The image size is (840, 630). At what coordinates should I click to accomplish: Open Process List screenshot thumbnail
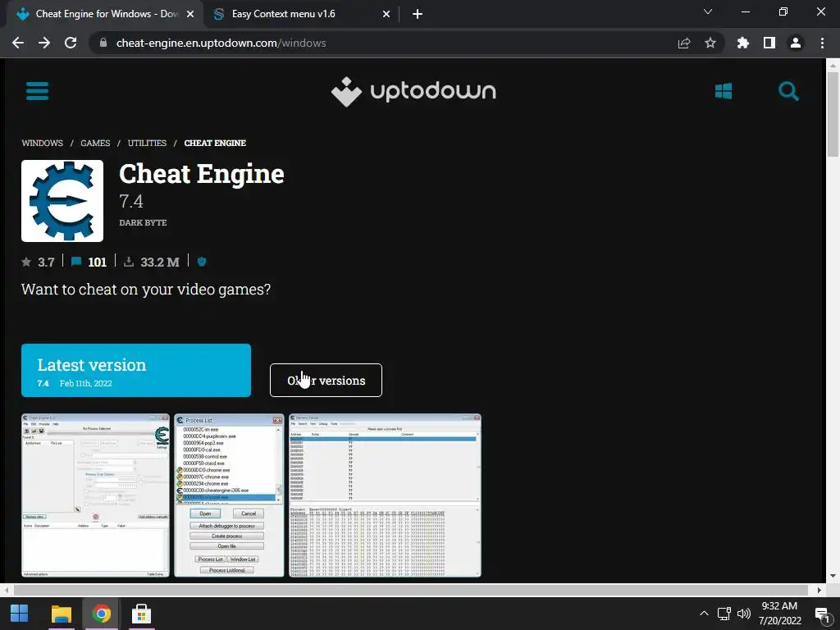230,495
